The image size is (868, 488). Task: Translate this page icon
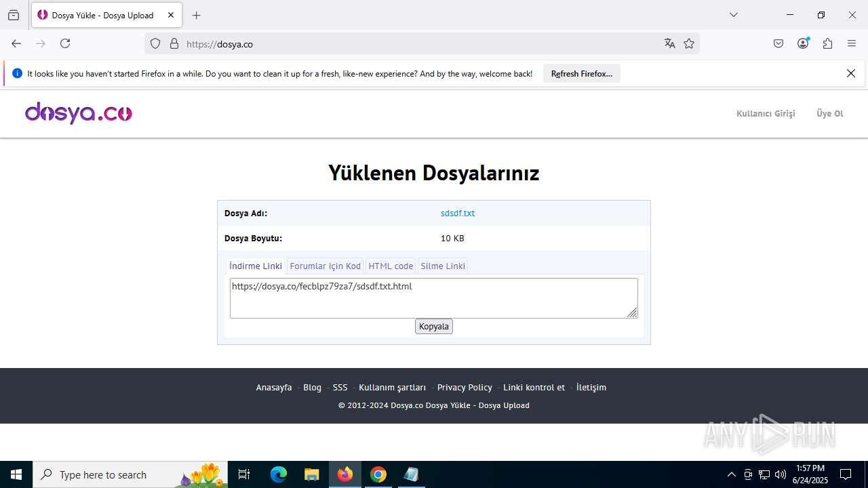[670, 43]
